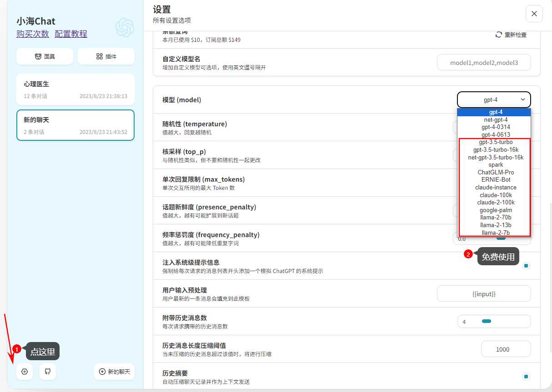Click the 购买次数 link

(x=33, y=34)
